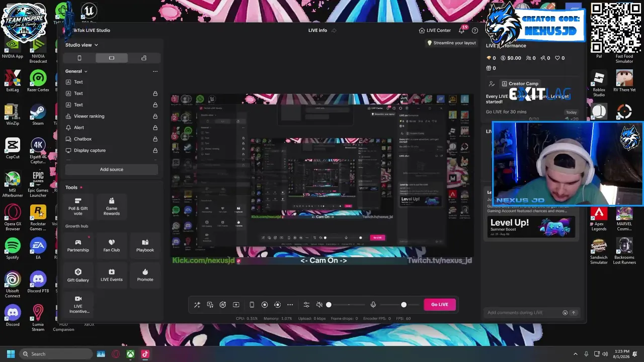Open the magic wand effects tool
Viewport: 644px width, 362px height.
pyautogui.click(x=197, y=305)
